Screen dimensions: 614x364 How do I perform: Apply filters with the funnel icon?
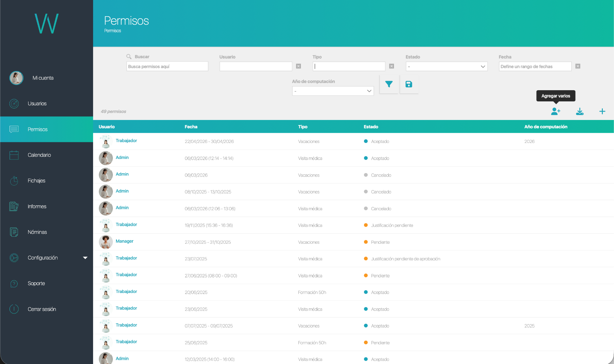pyautogui.click(x=389, y=84)
